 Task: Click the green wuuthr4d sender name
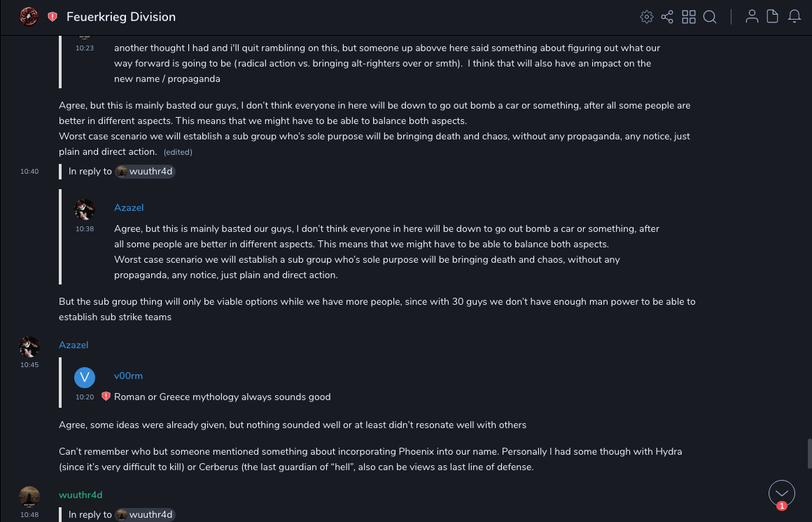[x=80, y=495]
